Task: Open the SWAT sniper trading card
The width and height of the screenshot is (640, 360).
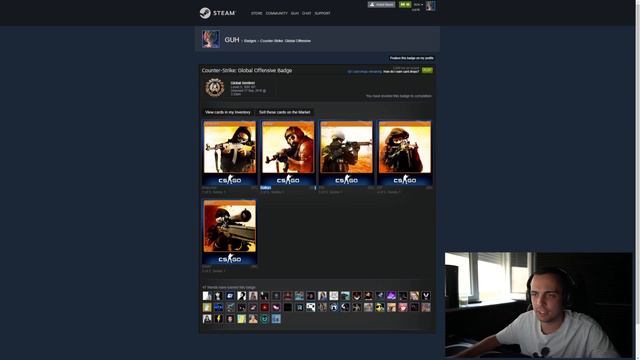Action: [230, 232]
